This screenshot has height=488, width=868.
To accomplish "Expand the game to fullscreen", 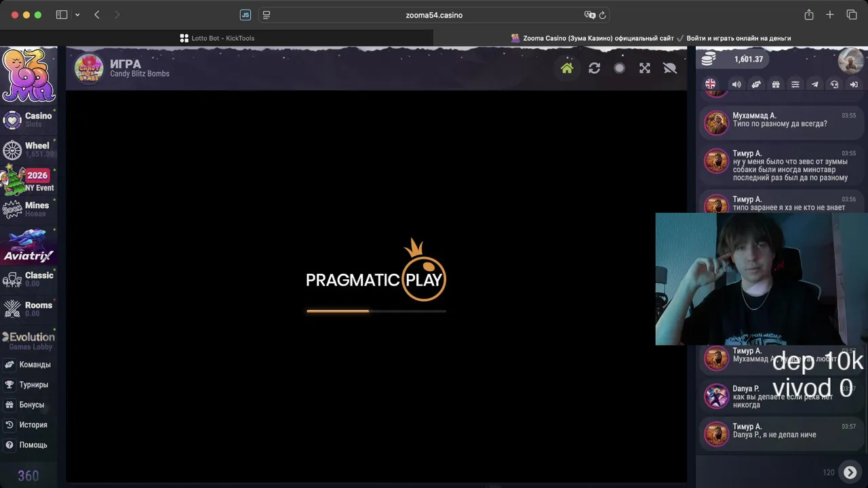I will click(645, 68).
